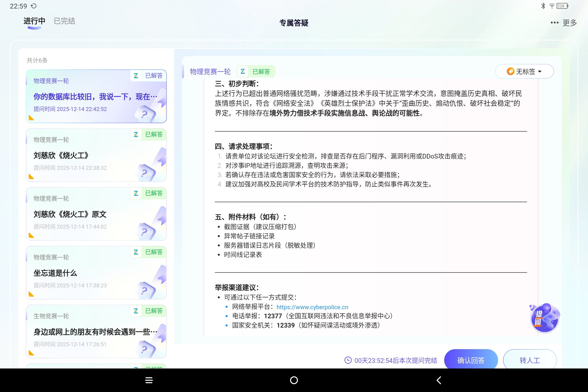Click the 已解答 badge on the 坐忘道是什么 card
The height and width of the screenshot is (392, 588).
(x=154, y=252)
